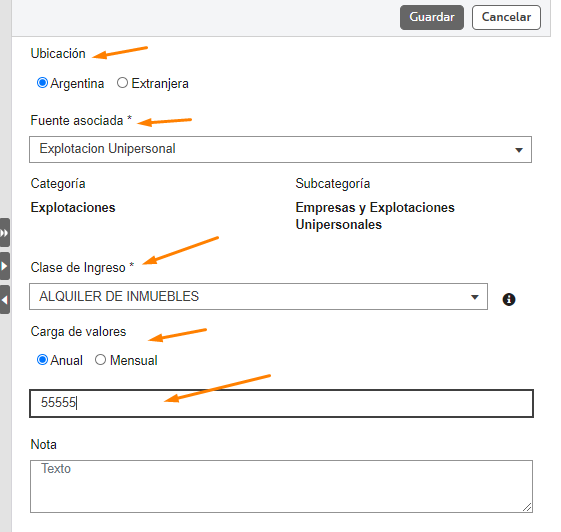Click the caret arrow of ALQUILER DE INMUEBLES field
Viewport: 561px width, 532px height.
click(475, 297)
